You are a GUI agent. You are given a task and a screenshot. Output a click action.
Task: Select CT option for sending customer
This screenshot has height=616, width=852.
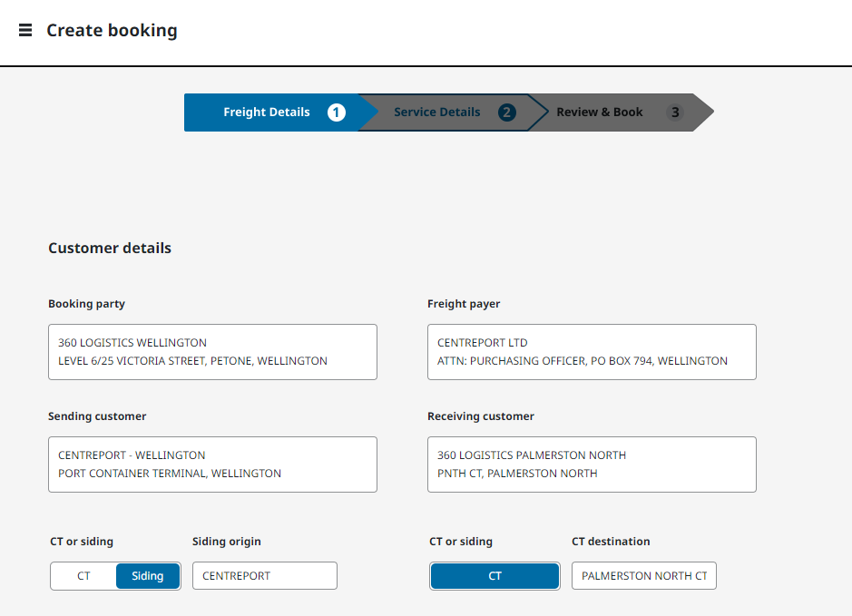(83, 576)
